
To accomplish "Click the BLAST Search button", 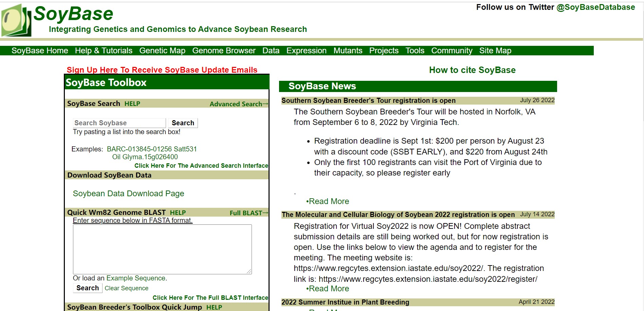I will click(x=88, y=288).
